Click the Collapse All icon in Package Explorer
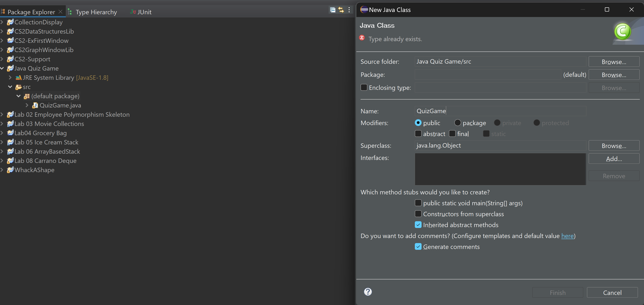This screenshot has width=644, height=305. (332, 10)
